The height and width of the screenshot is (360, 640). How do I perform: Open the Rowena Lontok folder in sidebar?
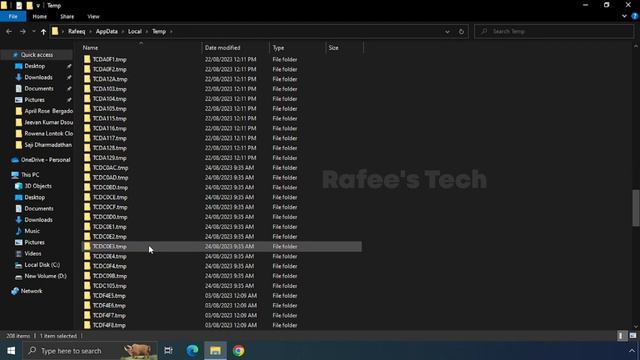pos(49,133)
